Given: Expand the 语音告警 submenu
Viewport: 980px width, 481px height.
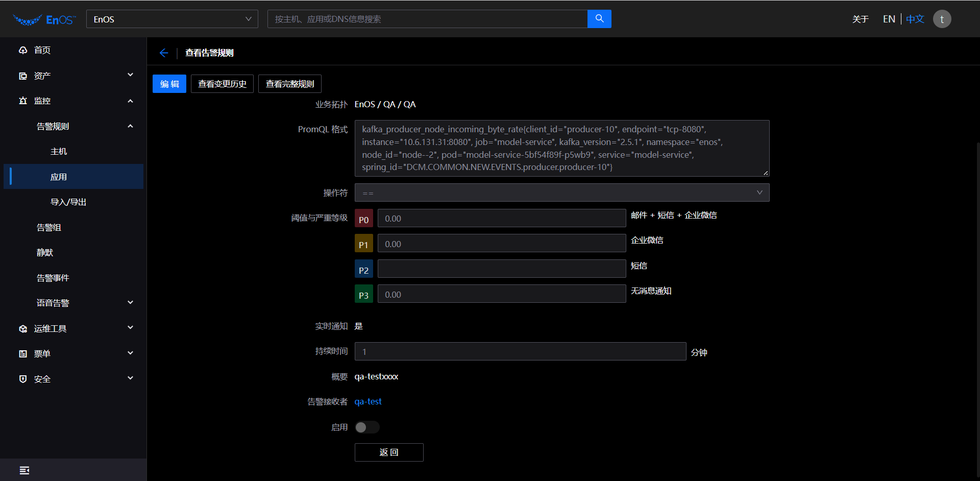Looking at the screenshot, I should tap(130, 303).
